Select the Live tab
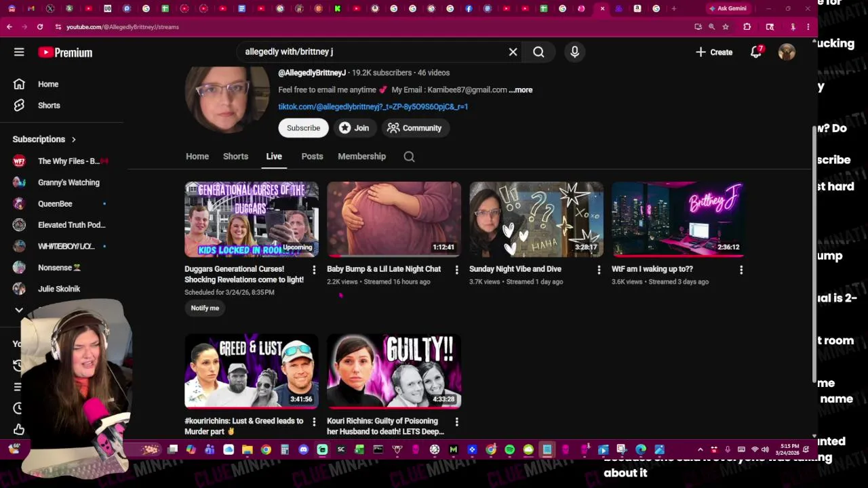Screen dimensions: 868x488 click(274, 157)
